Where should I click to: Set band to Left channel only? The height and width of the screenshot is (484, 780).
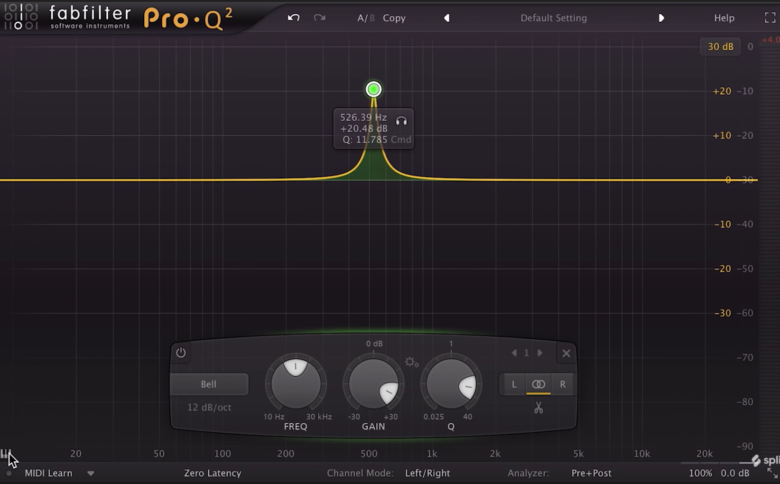pyautogui.click(x=514, y=384)
